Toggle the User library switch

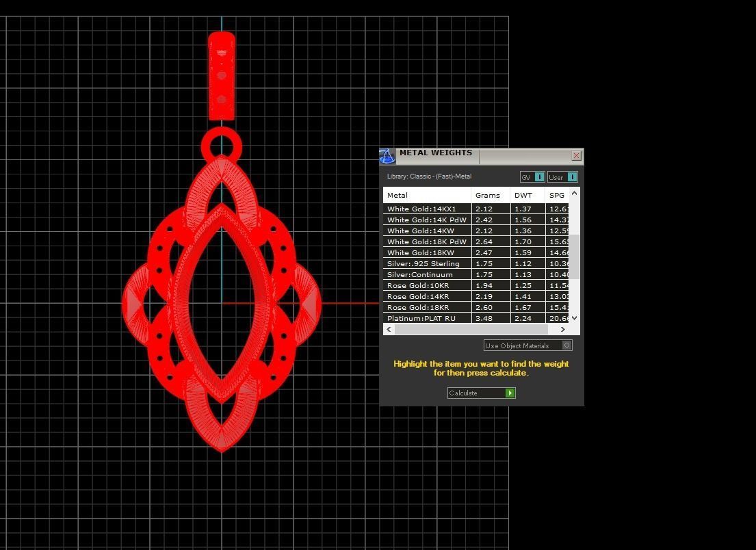click(562, 177)
